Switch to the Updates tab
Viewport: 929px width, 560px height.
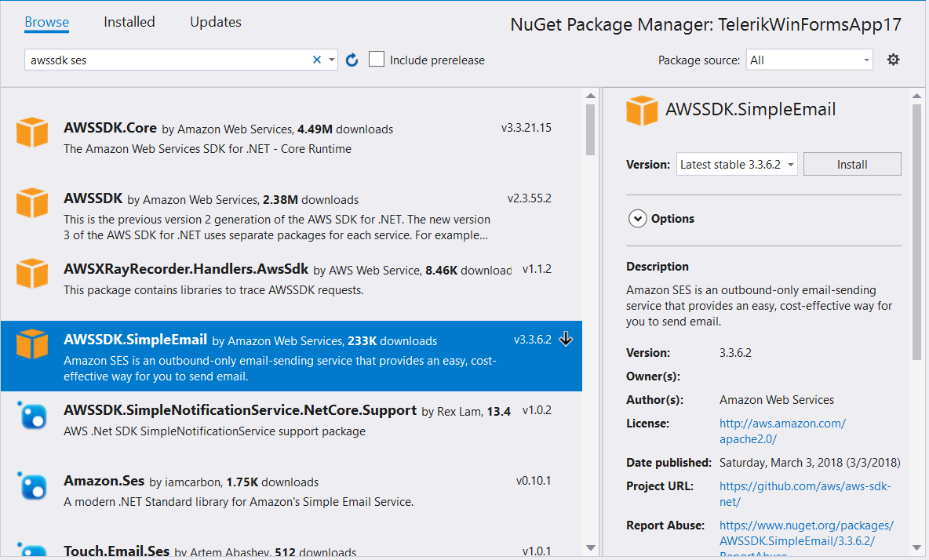click(x=216, y=22)
